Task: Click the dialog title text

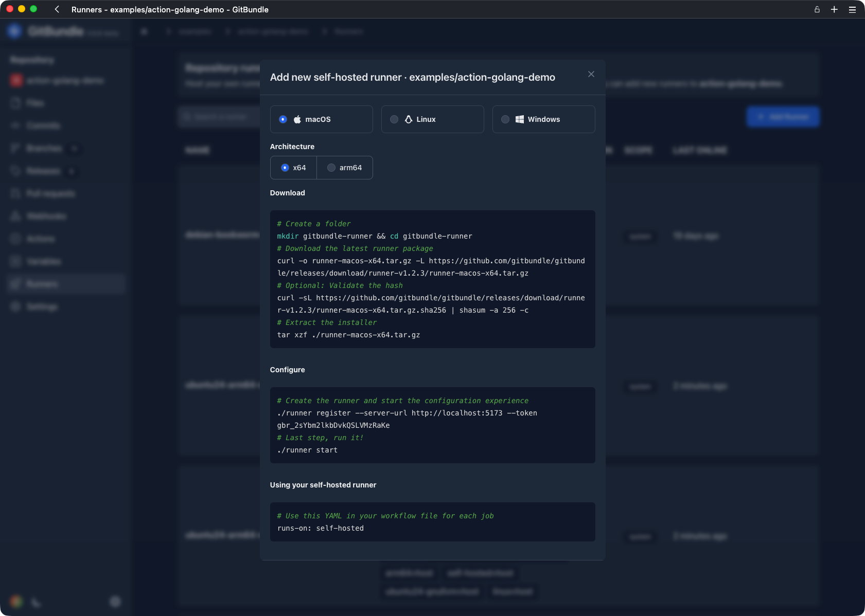Action: [413, 77]
